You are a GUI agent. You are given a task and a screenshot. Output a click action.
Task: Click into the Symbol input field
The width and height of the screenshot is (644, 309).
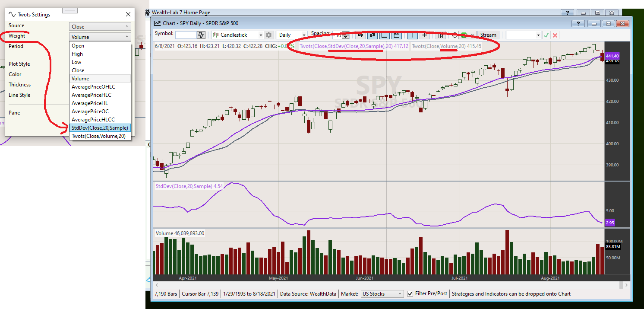186,35
